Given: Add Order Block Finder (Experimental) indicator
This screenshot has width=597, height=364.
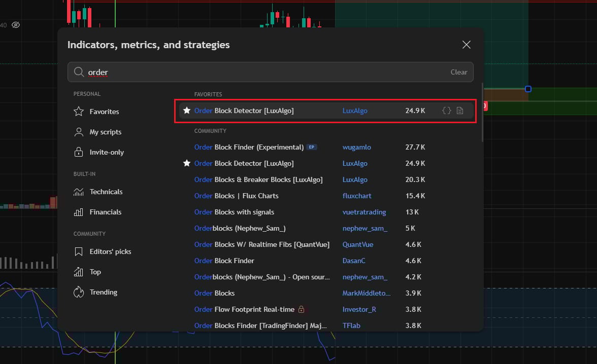Looking at the screenshot, I should (249, 147).
